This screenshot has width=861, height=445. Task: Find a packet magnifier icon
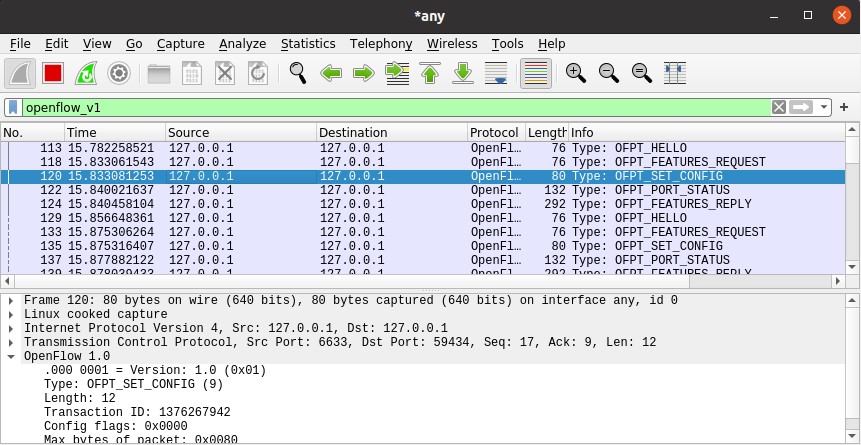[x=298, y=73]
